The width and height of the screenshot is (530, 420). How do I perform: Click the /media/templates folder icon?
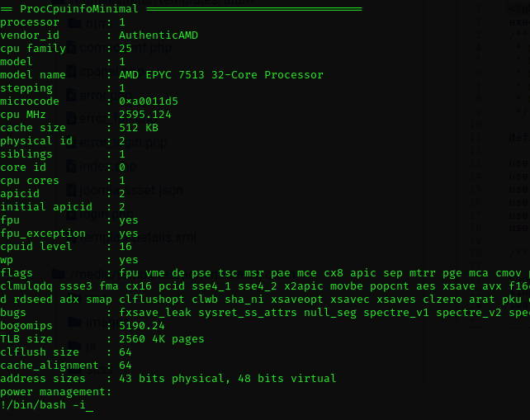tap(58, 274)
